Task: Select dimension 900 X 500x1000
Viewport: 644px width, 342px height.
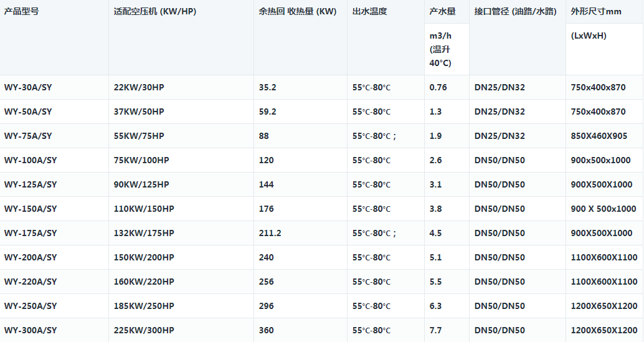Action: (x=604, y=209)
